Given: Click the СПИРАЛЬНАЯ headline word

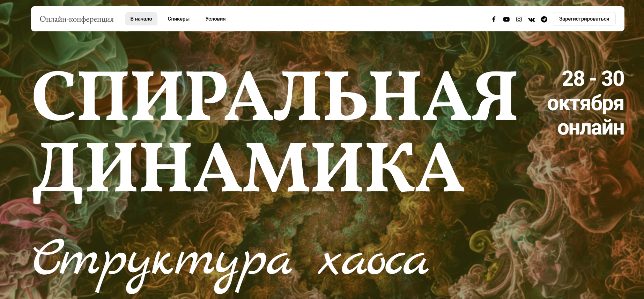Looking at the screenshot, I should [x=274, y=96].
